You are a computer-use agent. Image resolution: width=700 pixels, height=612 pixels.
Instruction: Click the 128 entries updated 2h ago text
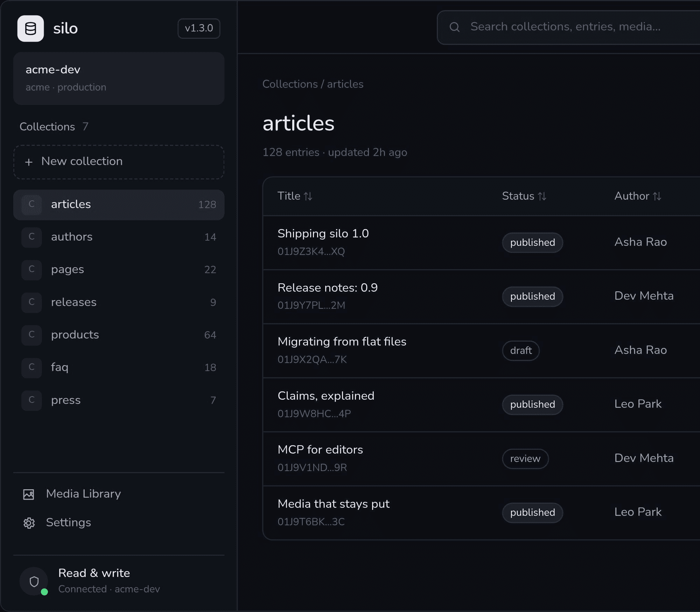[x=335, y=152]
